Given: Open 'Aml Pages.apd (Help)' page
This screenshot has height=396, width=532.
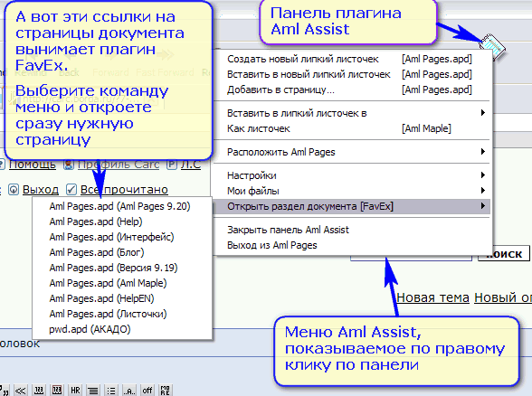Looking at the screenshot, I should [x=122, y=222].
